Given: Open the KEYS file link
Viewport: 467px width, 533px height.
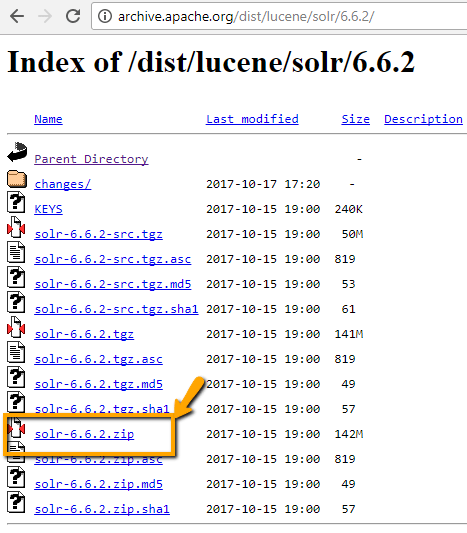Looking at the screenshot, I should (x=48, y=209).
